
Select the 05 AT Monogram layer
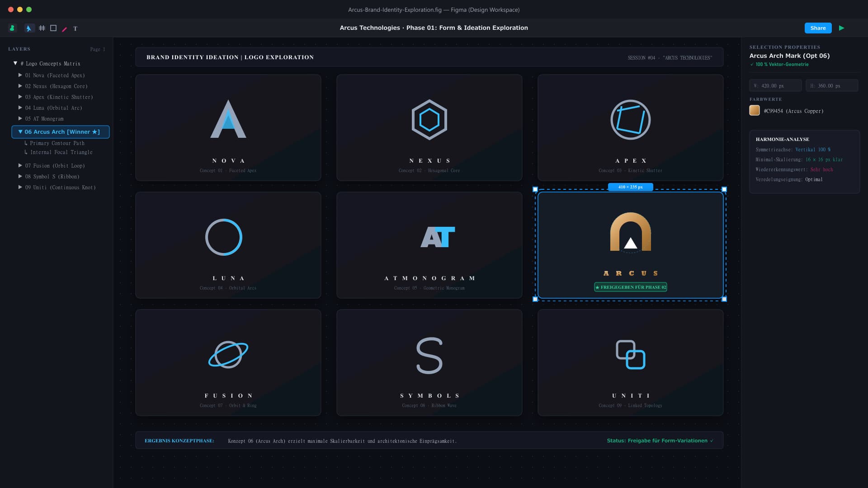click(x=44, y=119)
